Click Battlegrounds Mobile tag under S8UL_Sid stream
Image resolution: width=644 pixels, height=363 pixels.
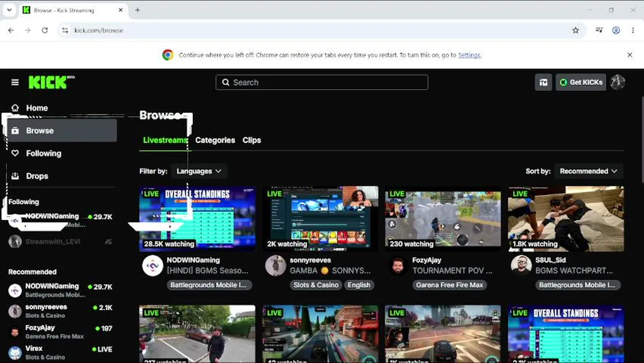pyautogui.click(x=577, y=285)
